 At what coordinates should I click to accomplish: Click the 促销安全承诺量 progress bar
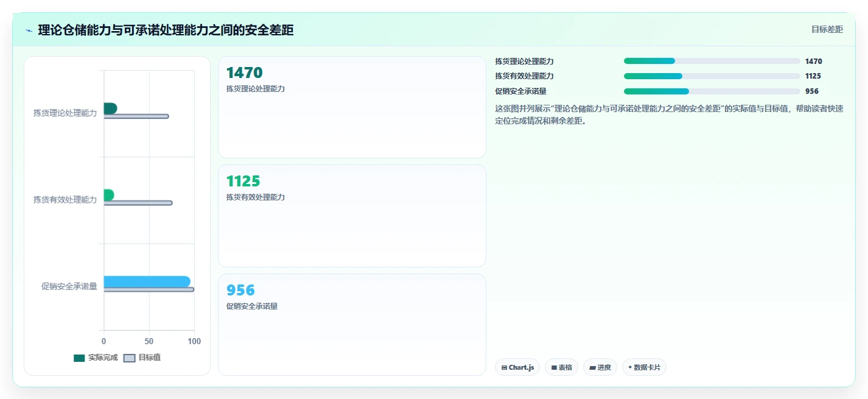click(x=712, y=91)
